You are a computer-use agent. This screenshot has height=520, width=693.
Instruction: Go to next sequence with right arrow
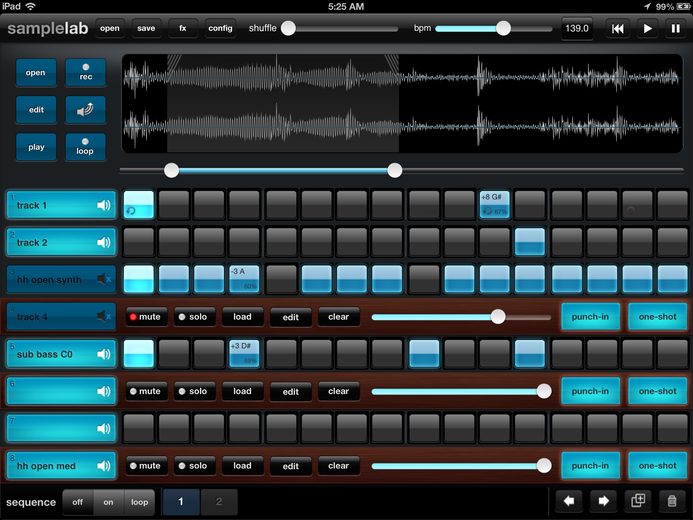pyautogui.click(x=603, y=501)
